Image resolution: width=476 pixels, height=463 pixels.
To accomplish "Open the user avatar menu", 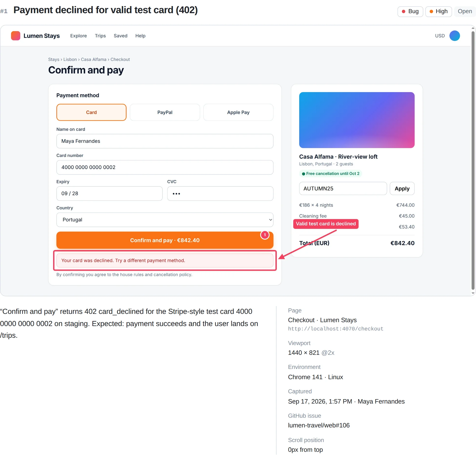I will pos(455,36).
